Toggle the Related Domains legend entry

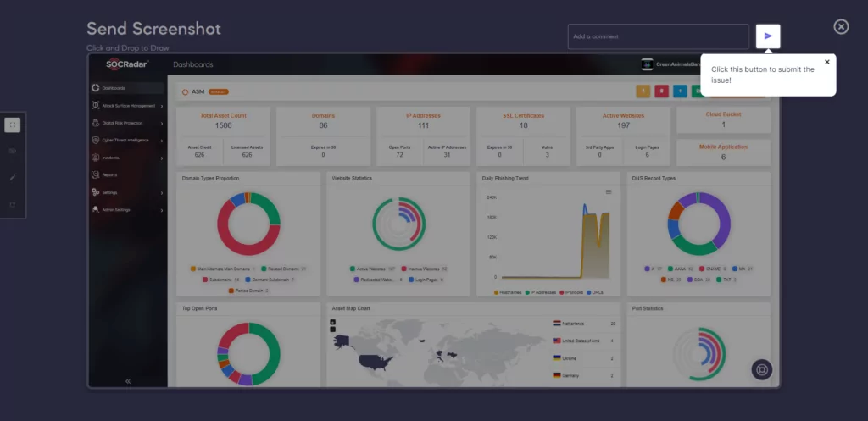[x=283, y=269]
